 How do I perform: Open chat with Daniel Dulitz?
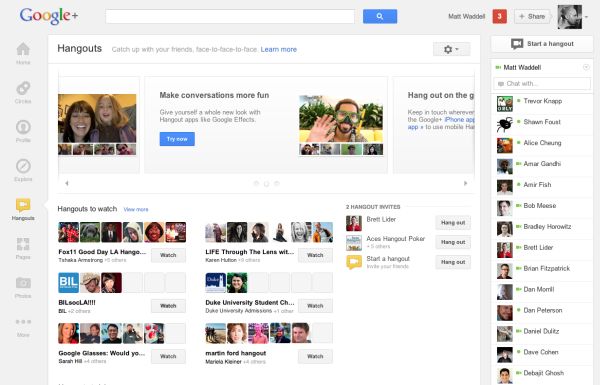[x=543, y=334]
